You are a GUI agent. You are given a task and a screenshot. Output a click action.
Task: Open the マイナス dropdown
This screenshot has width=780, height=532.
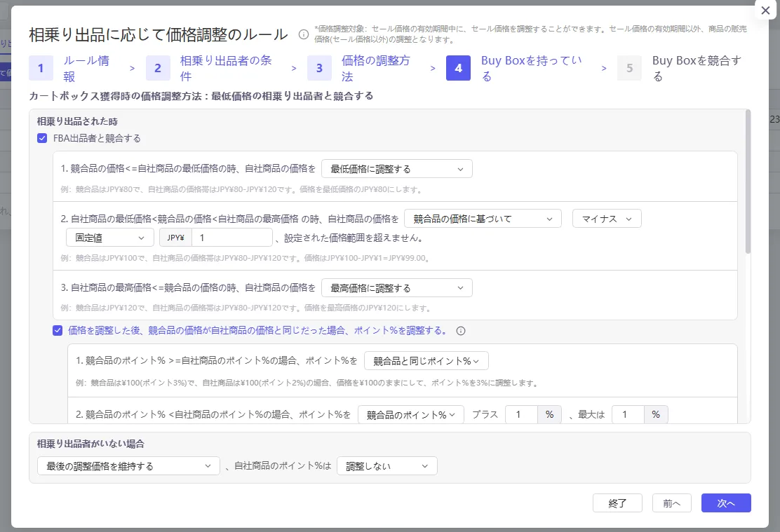pos(607,219)
